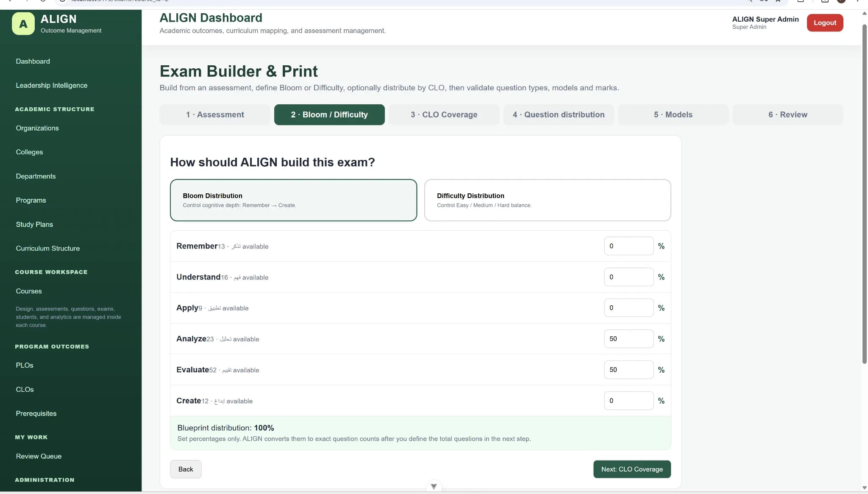The height and width of the screenshot is (494, 868).
Task: Click the Back button
Action: pos(186,469)
